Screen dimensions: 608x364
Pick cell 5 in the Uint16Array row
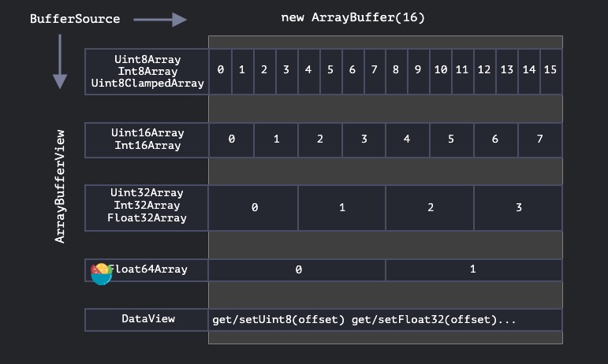(x=451, y=140)
